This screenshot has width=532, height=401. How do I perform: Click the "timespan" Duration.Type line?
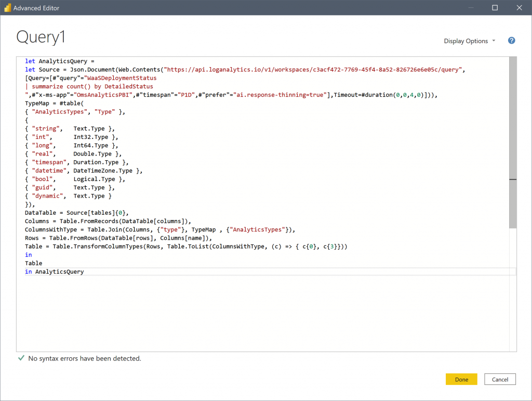[76, 162]
